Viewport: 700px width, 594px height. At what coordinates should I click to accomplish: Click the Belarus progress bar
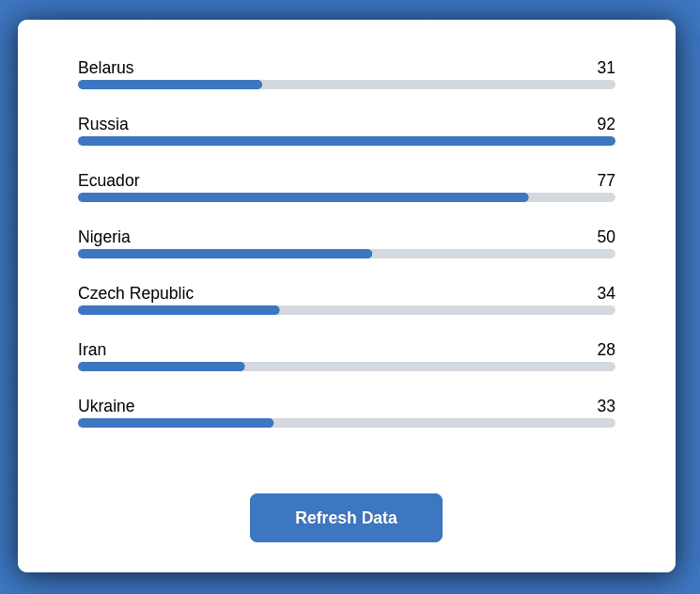[x=346, y=85]
